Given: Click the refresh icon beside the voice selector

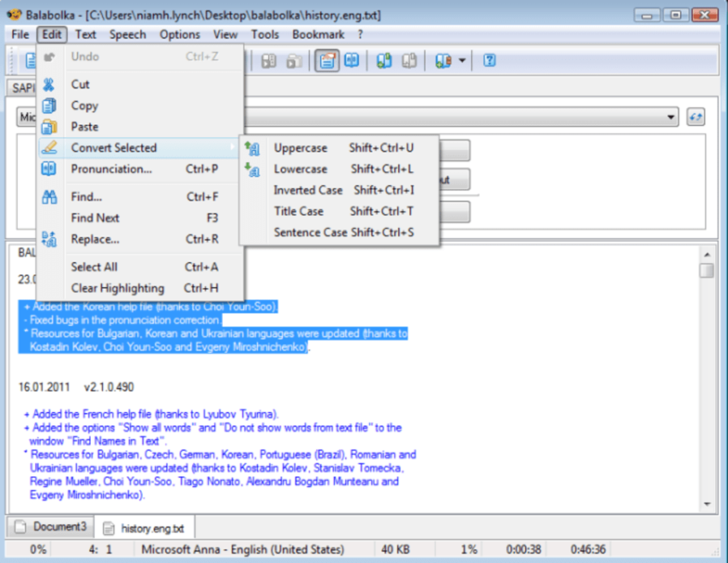Looking at the screenshot, I should [695, 117].
